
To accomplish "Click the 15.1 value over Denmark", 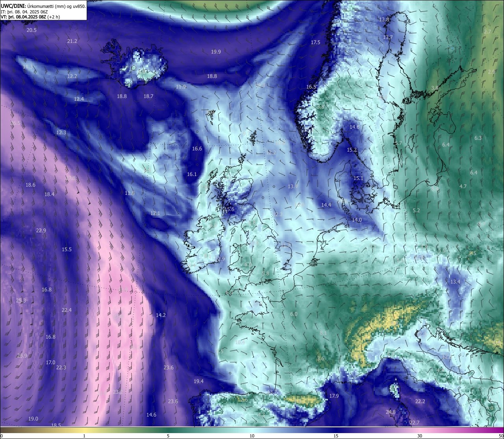I will (358, 178).
